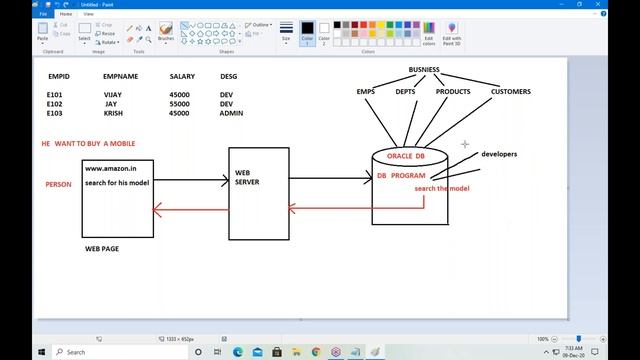Pick the black color swatch
The image size is (640, 360).
(x=337, y=25)
